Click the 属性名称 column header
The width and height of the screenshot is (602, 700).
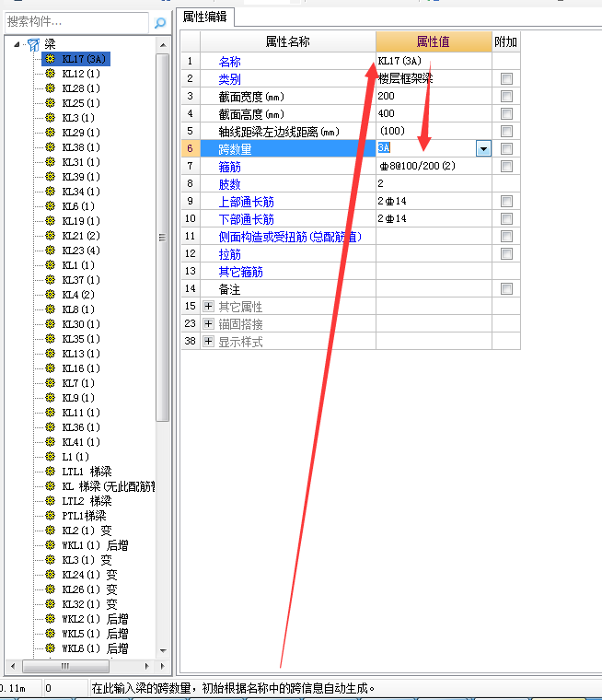point(288,42)
